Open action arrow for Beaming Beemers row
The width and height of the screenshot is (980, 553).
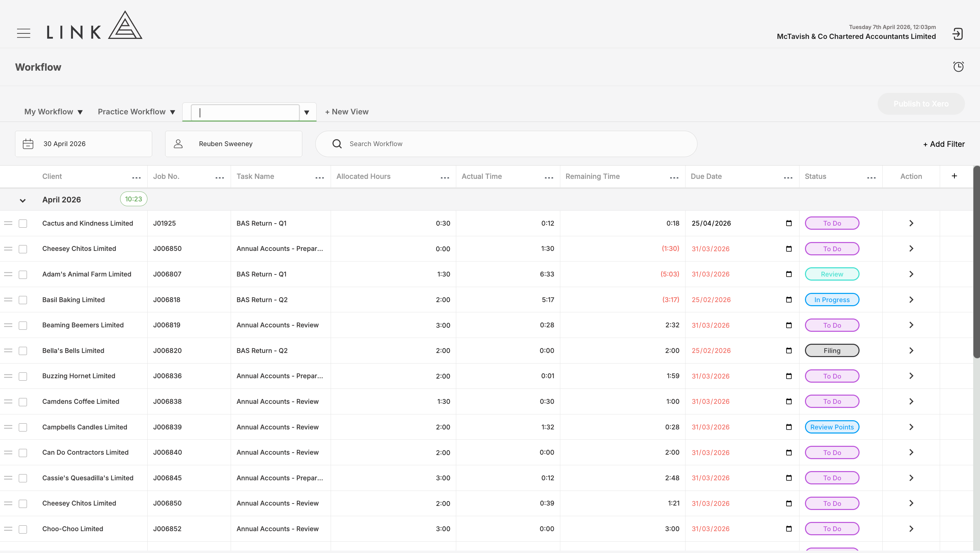click(911, 325)
